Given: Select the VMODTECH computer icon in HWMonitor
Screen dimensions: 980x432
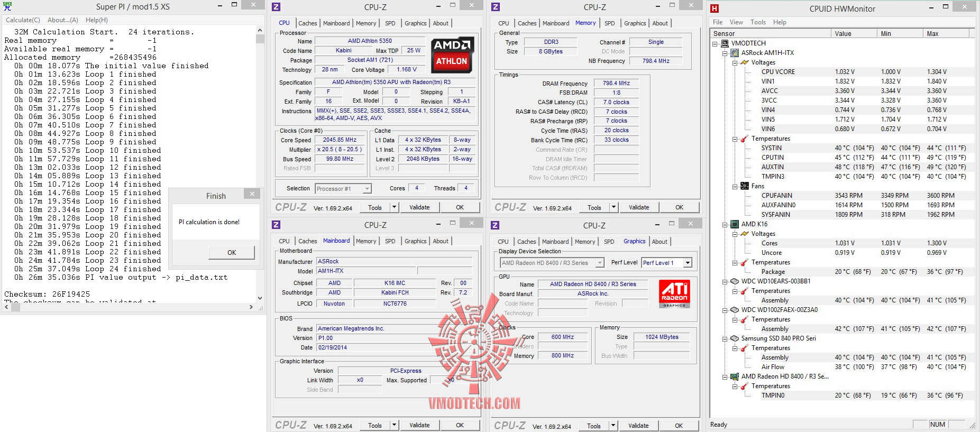Looking at the screenshot, I should (x=725, y=43).
